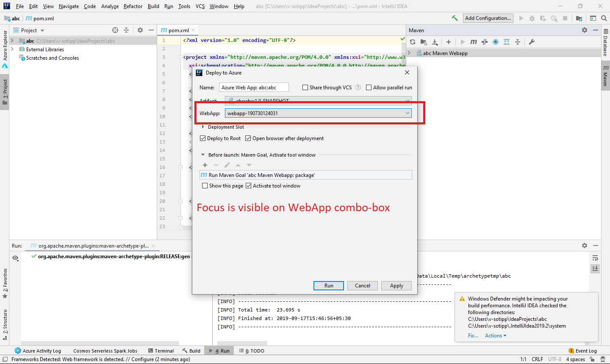
Task: Enable Share through VCS
Action: click(x=305, y=87)
